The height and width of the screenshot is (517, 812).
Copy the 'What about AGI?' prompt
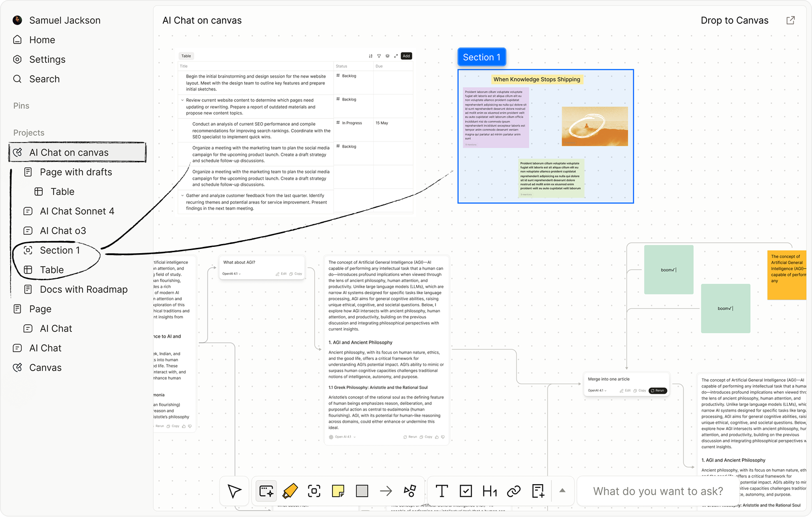pos(296,274)
